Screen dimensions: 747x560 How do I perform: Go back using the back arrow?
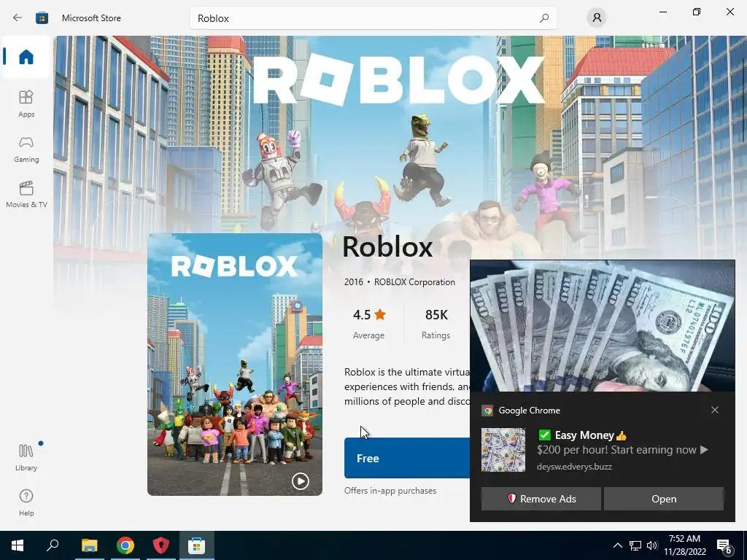pyautogui.click(x=18, y=18)
